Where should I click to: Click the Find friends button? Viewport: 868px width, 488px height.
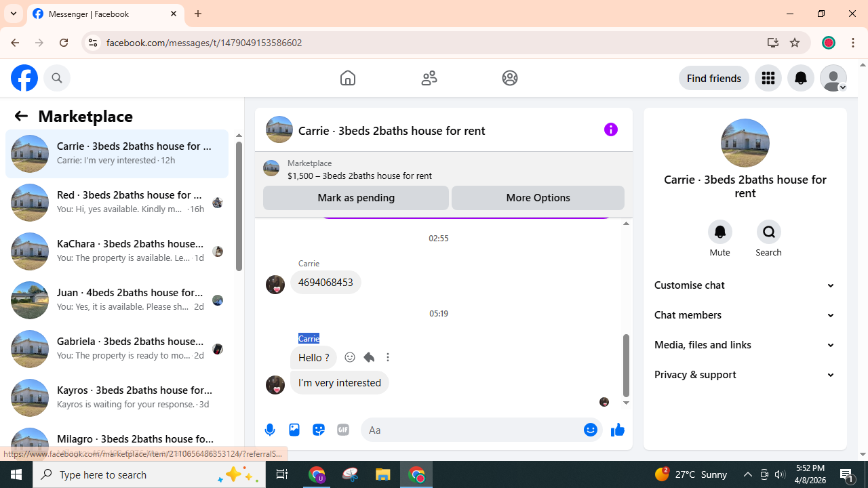[x=713, y=78]
